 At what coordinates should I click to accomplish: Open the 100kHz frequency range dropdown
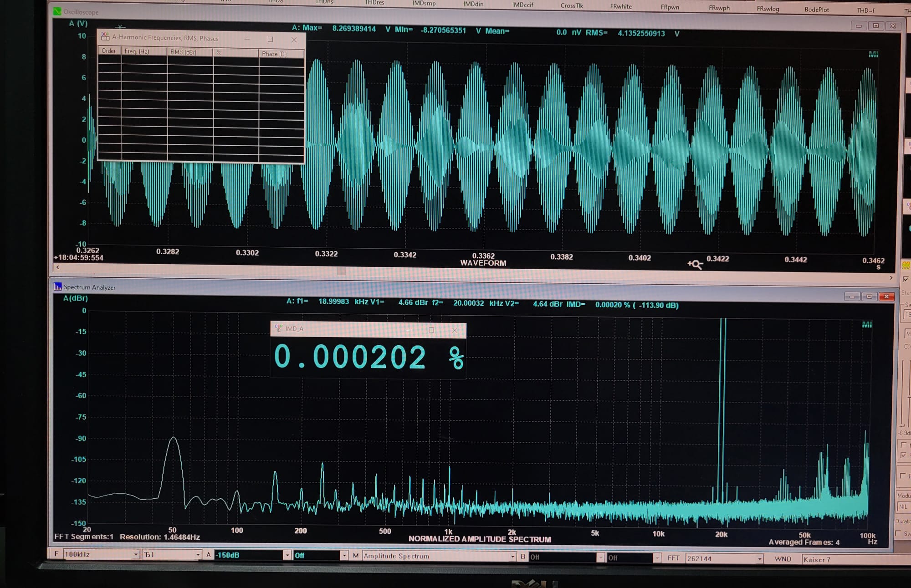pos(136,554)
